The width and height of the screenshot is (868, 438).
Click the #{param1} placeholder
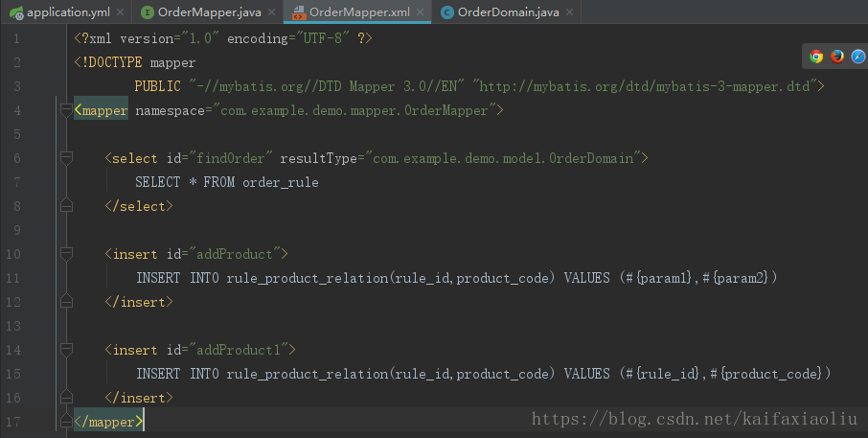coord(659,278)
